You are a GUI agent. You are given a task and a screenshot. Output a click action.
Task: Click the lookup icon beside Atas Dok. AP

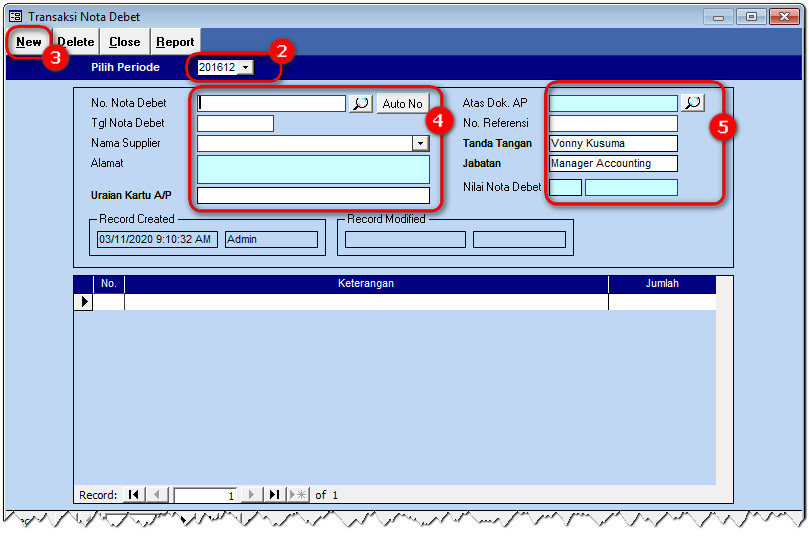coord(692,103)
